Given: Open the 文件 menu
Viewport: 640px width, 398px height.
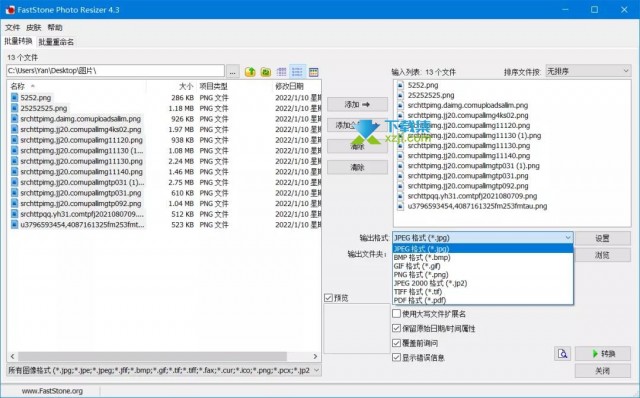Looking at the screenshot, I should [12, 27].
